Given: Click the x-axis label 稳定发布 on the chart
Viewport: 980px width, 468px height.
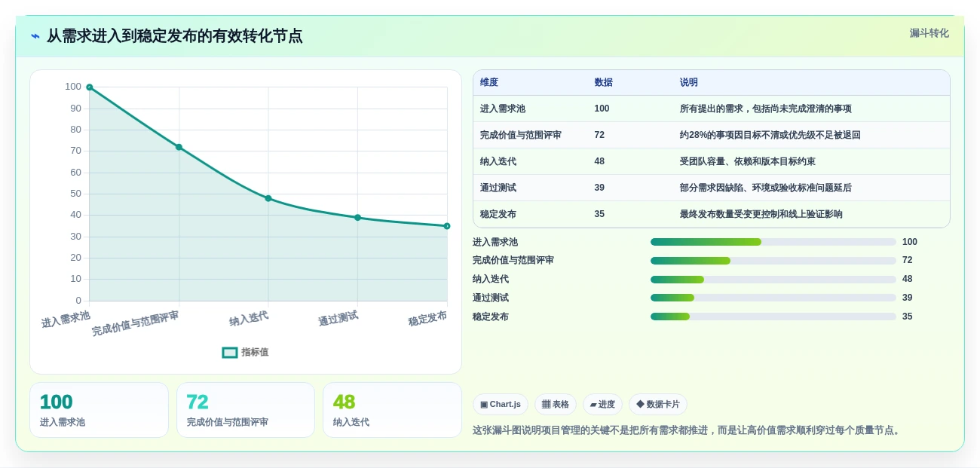Looking at the screenshot, I should click(x=427, y=319).
